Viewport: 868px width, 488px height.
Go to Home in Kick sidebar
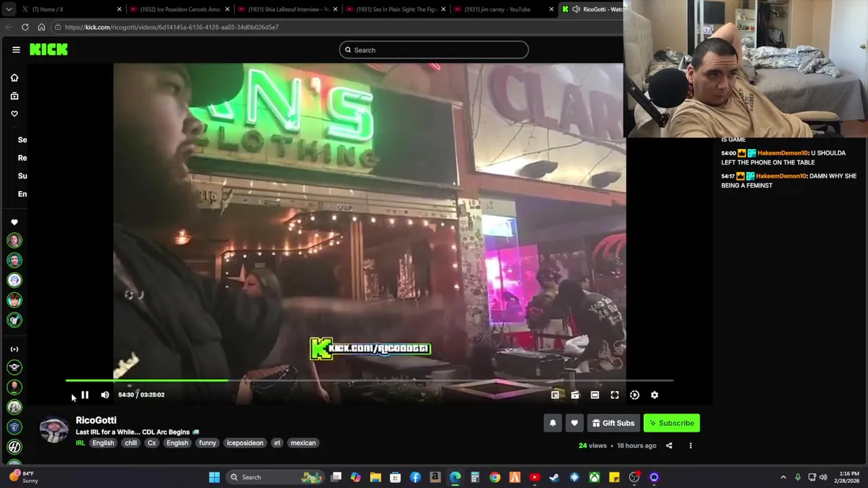[x=14, y=78]
